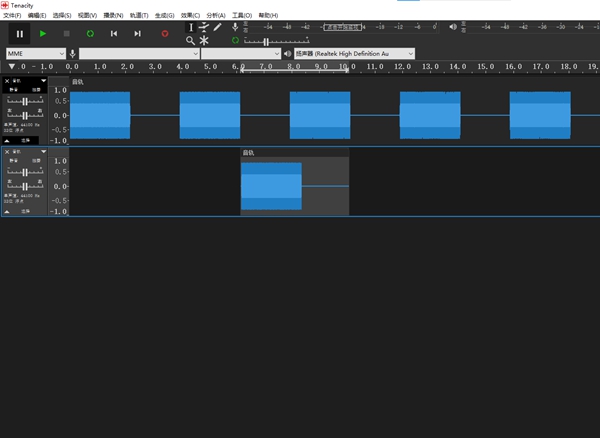Screen dimensions: 600x438
Task: Open the 轨道(T) menu
Action: click(139, 15)
